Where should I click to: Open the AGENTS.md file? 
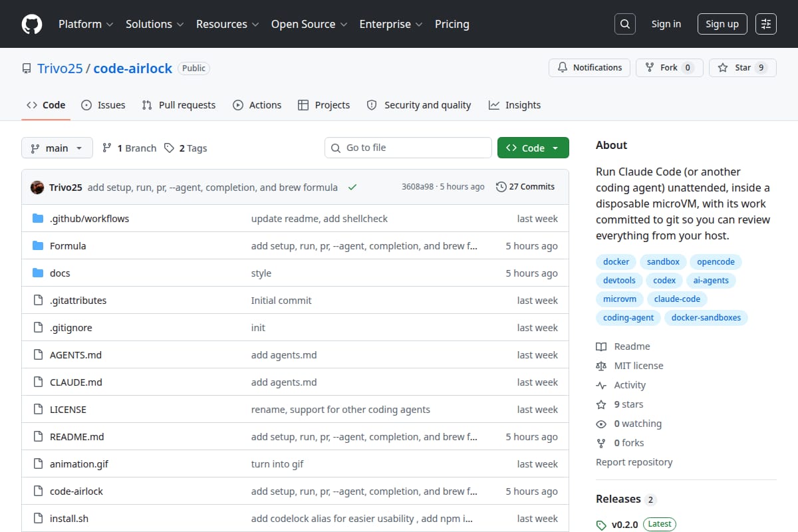76,355
